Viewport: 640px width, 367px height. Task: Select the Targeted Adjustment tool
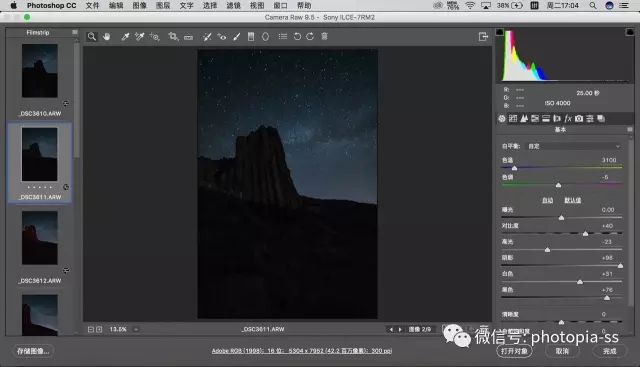[x=154, y=37]
